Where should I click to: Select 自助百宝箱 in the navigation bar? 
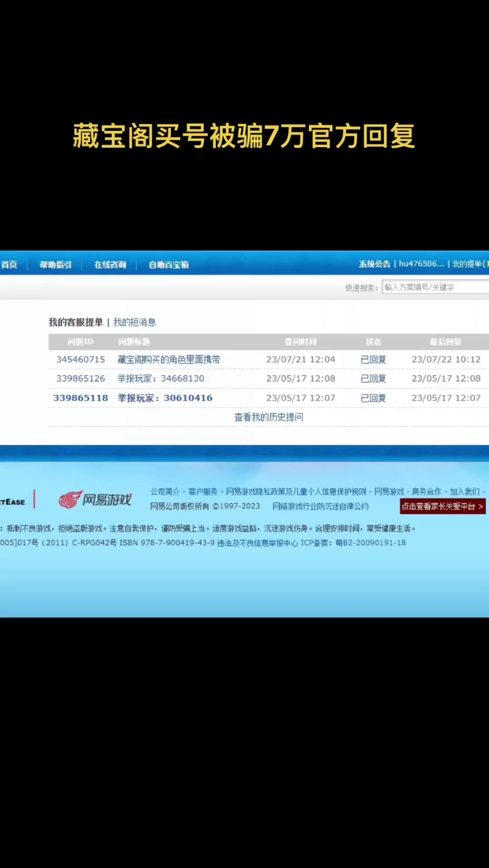[x=169, y=265]
